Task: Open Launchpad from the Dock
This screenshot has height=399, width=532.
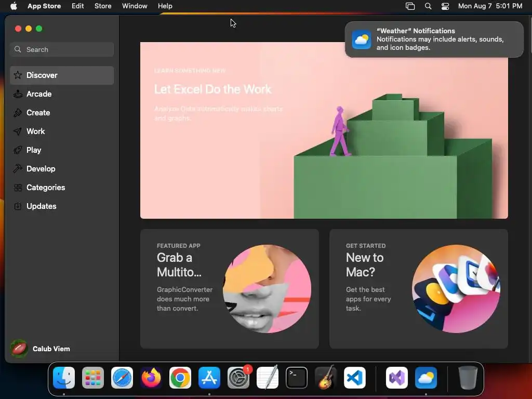Action: (93, 378)
